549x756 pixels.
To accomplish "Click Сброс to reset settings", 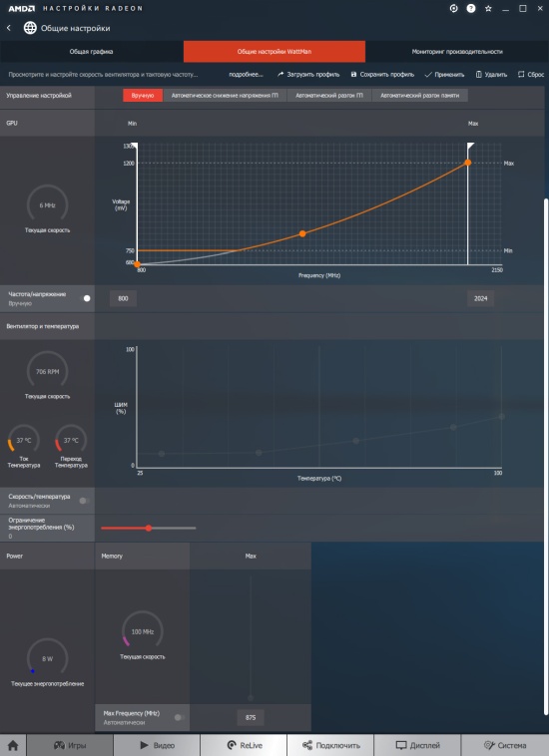I will (x=531, y=74).
